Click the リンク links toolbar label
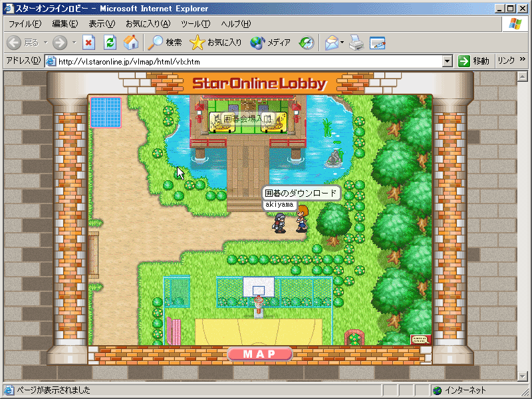 pos(506,61)
